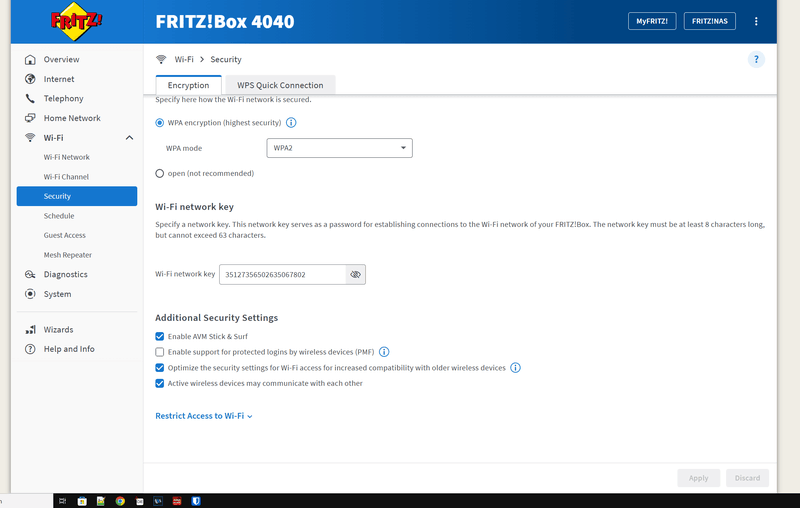800x508 pixels.
Task: Select open (not recommended) radio button
Action: [160, 173]
